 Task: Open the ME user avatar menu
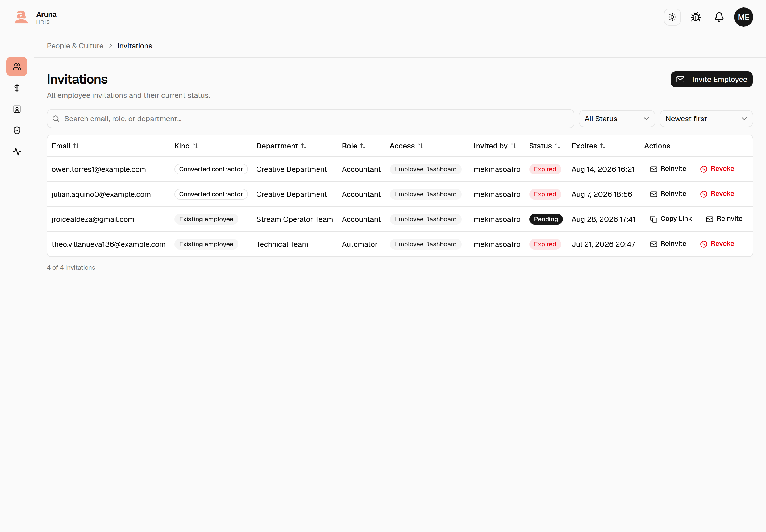[743, 17]
